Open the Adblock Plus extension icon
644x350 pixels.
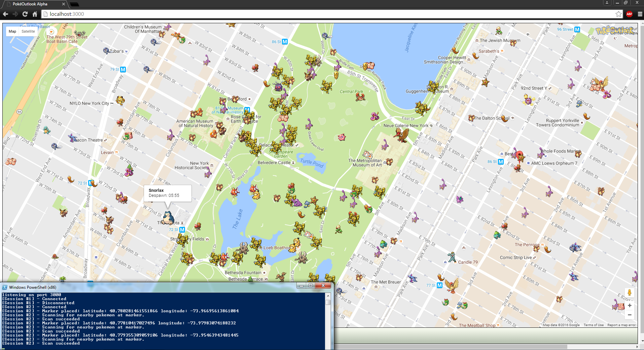[629, 14]
